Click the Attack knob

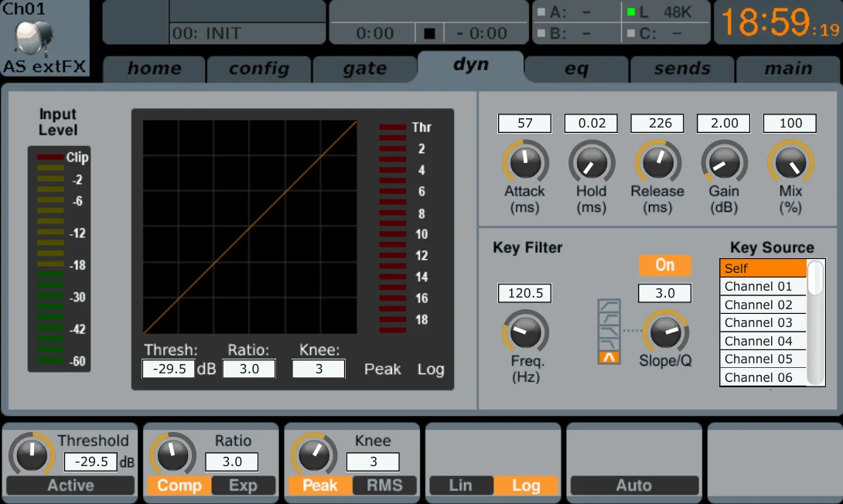[x=525, y=162]
